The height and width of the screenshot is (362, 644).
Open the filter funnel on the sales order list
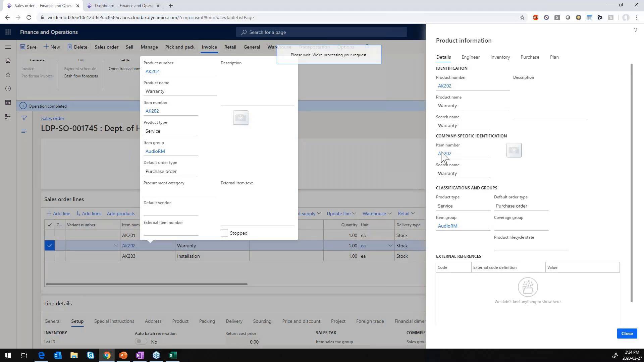click(x=24, y=118)
